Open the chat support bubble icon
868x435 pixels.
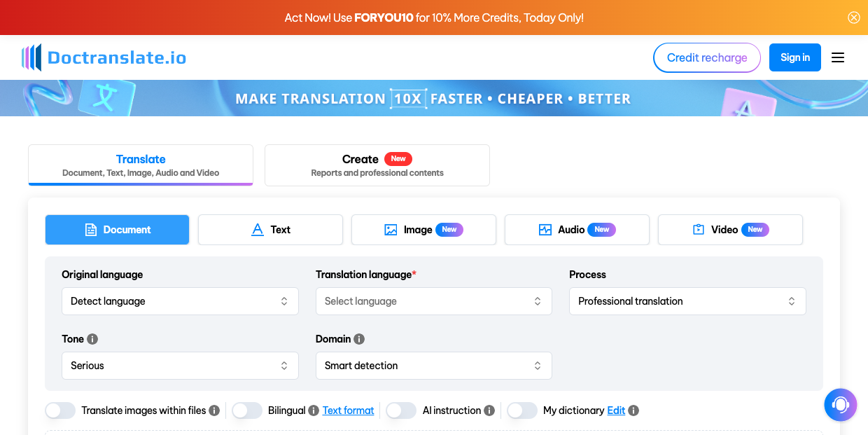click(840, 405)
